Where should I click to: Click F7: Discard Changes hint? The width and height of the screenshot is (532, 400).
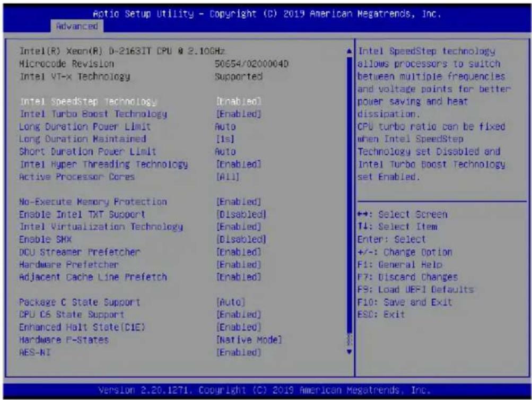(407, 277)
